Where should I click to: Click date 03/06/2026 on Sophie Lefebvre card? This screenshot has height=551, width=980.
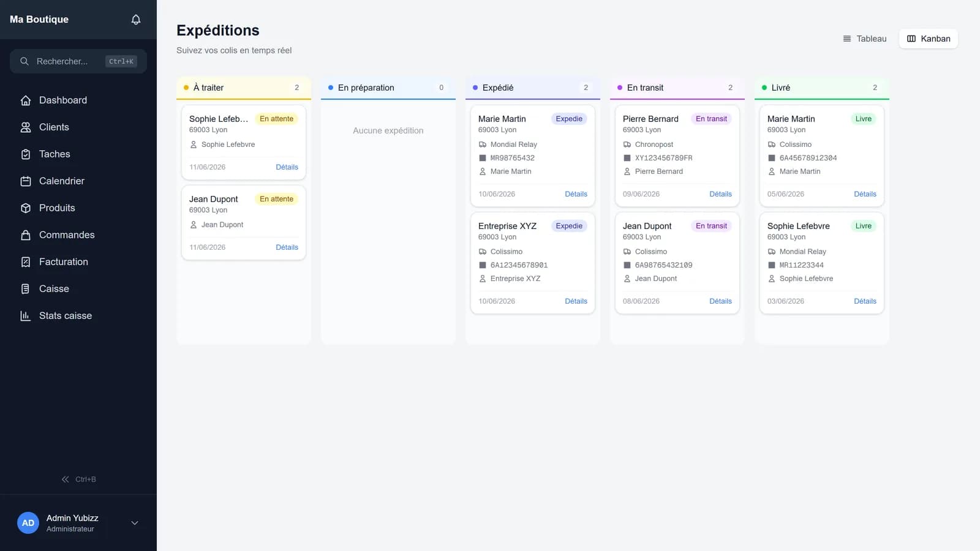(x=786, y=301)
